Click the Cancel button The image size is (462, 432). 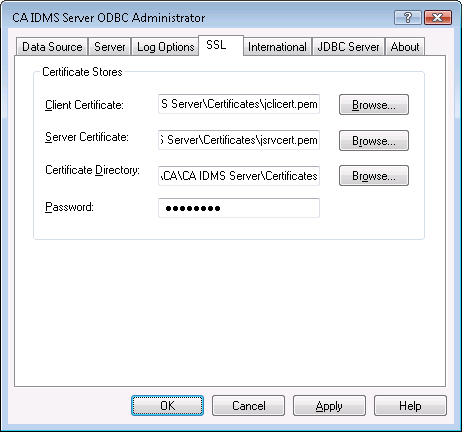point(248,406)
